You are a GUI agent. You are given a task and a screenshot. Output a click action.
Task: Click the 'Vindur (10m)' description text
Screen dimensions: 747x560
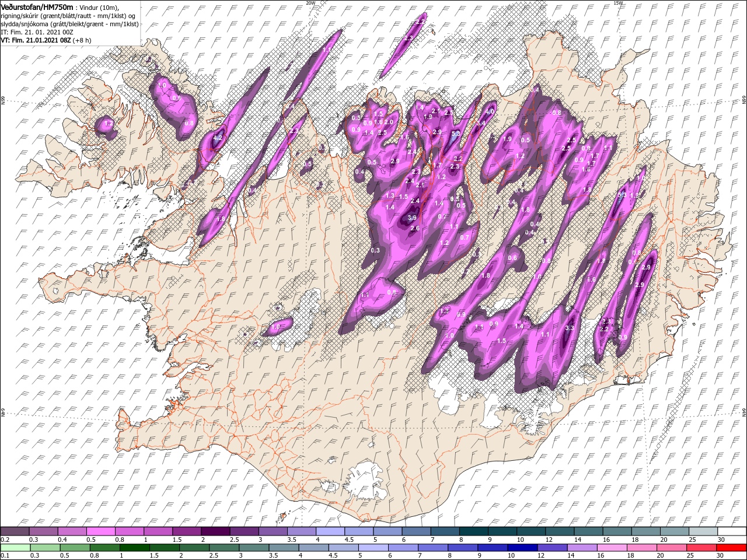tap(100, 7)
